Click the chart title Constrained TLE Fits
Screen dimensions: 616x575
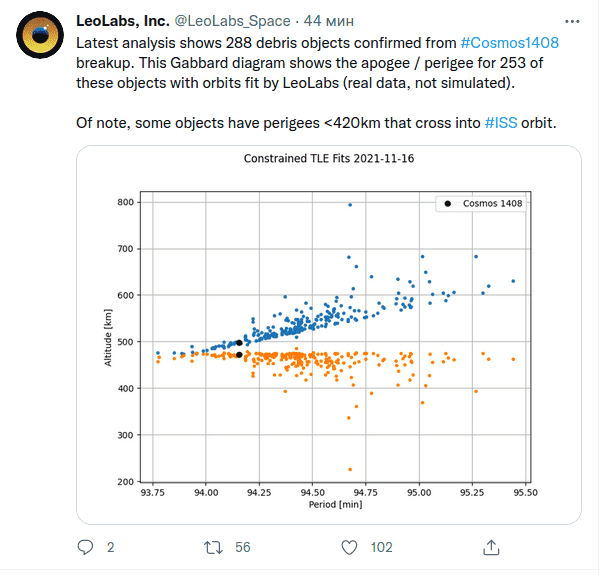coord(329,158)
